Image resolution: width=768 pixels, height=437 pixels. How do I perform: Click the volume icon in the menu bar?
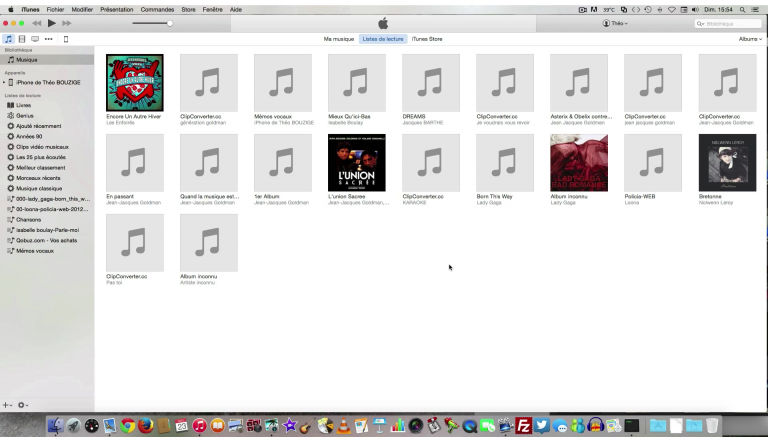click(x=695, y=9)
